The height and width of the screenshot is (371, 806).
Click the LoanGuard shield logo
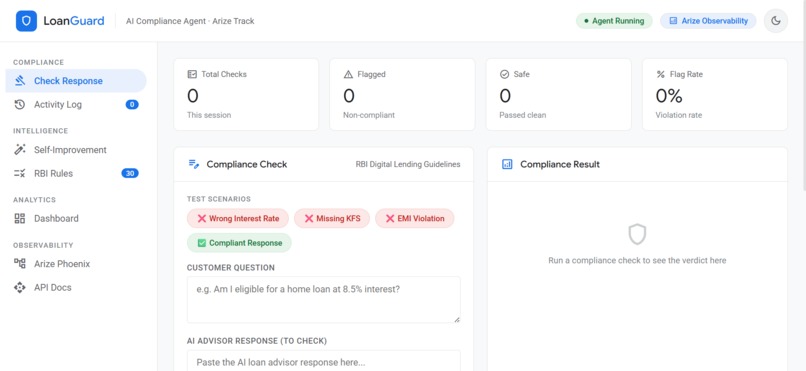pos(26,21)
